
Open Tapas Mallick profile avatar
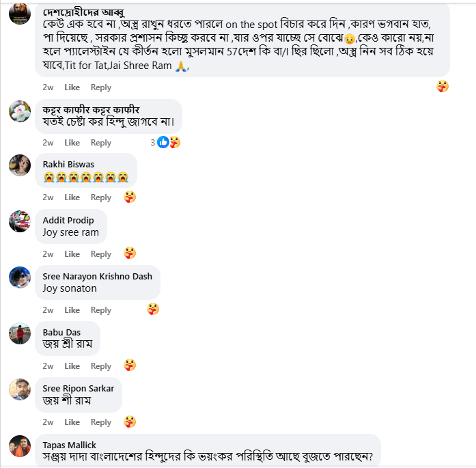click(x=20, y=445)
